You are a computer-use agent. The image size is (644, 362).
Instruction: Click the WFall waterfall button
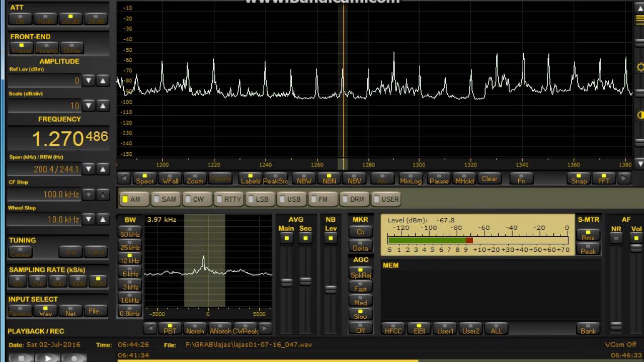170,178
